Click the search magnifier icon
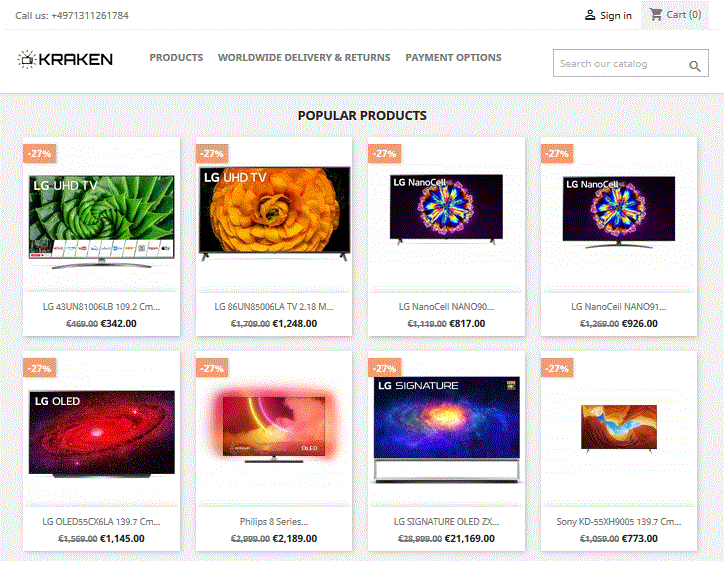Viewport: 724px width, 561px height. tap(694, 66)
